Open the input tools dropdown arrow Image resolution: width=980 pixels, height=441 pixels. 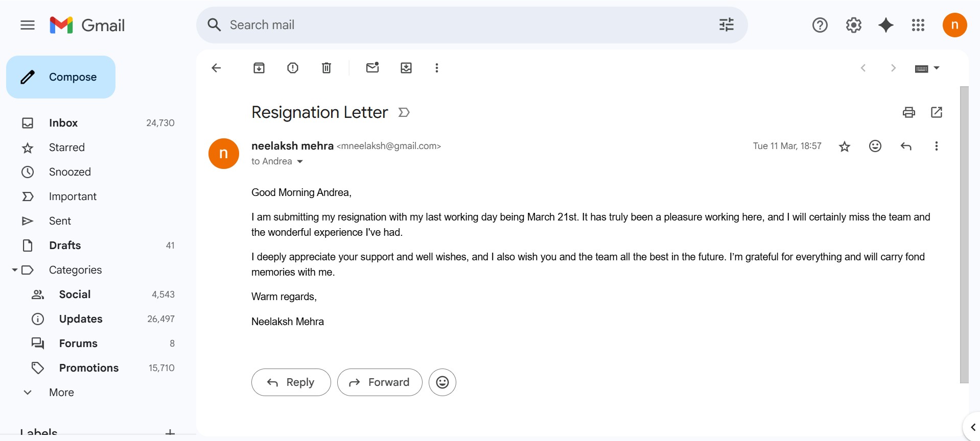pos(937,68)
